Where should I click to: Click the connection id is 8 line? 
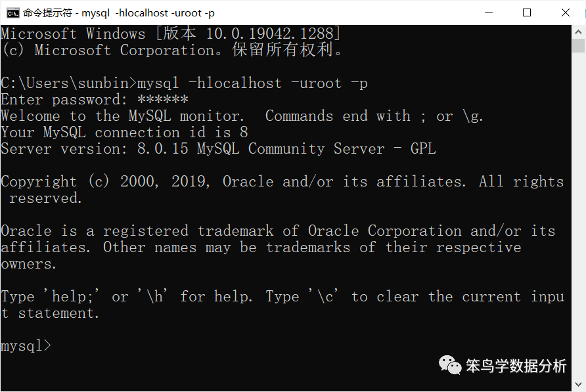tap(124, 132)
